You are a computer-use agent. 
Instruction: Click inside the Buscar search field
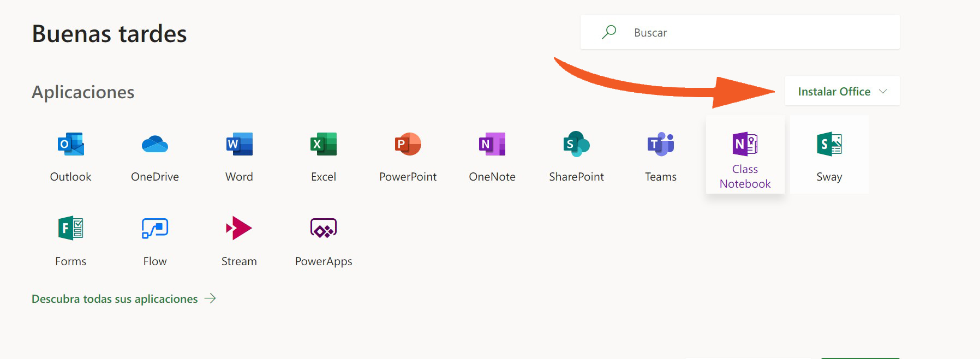pyautogui.click(x=740, y=32)
